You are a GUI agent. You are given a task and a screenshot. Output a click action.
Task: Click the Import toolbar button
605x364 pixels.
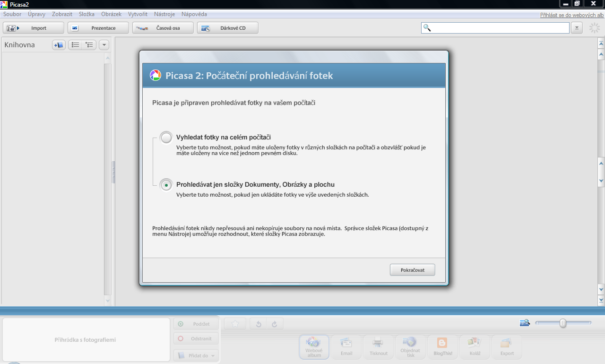coord(34,28)
